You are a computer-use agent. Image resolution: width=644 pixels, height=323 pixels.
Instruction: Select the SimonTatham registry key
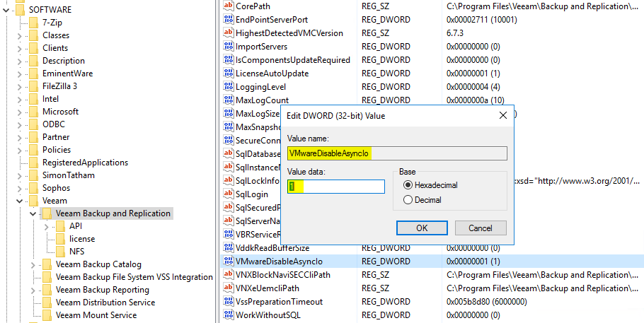68,175
